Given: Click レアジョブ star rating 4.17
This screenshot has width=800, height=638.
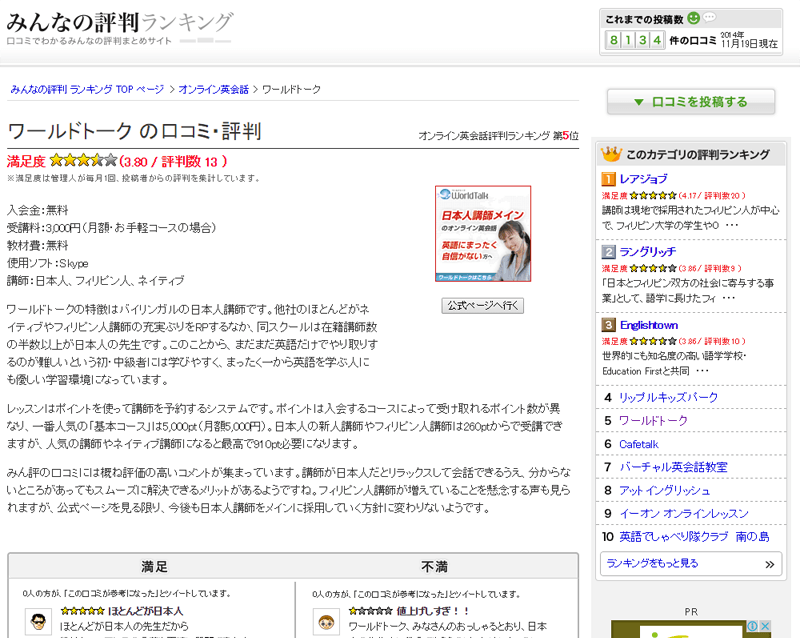Looking at the screenshot, I should click(653, 195).
